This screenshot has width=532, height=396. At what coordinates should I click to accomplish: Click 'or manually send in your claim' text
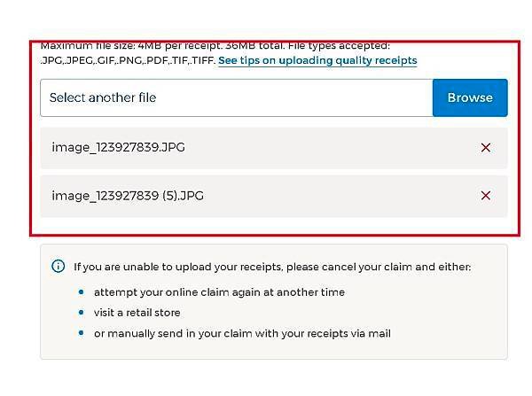pyautogui.click(x=242, y=334)
